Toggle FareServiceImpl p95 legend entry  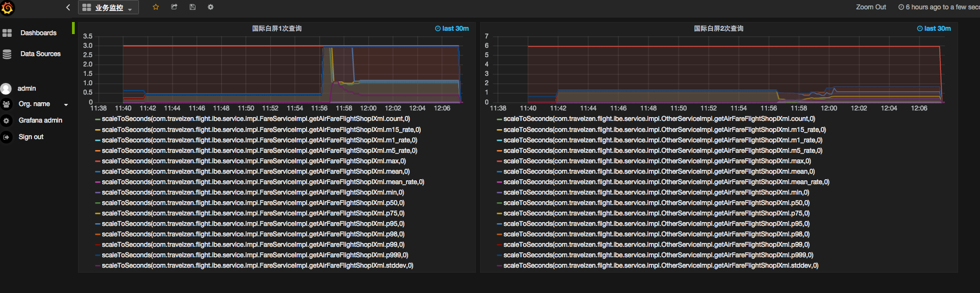(x=253, y=224)
